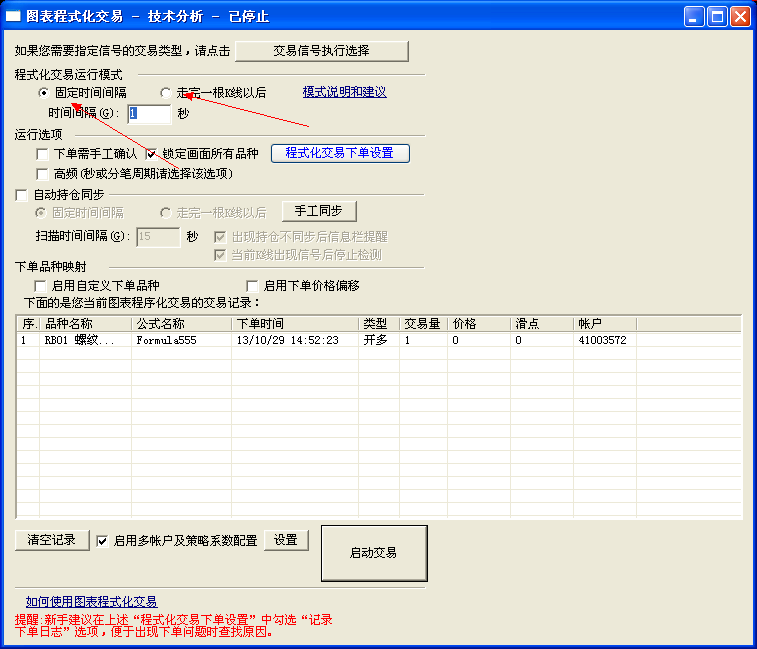Enable the 高频 option checkbox
Screen dimensions: 757x649
42,173
